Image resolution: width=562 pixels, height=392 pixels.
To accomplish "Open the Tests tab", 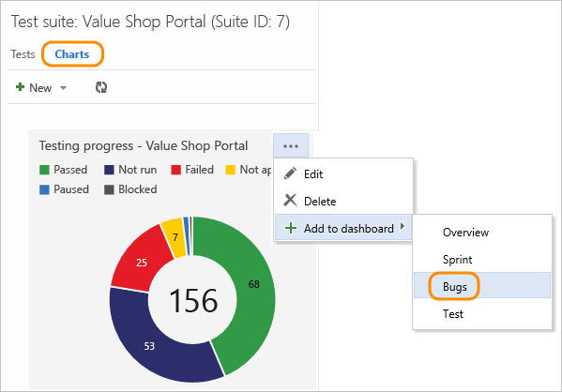I will (x=23, y=54).
